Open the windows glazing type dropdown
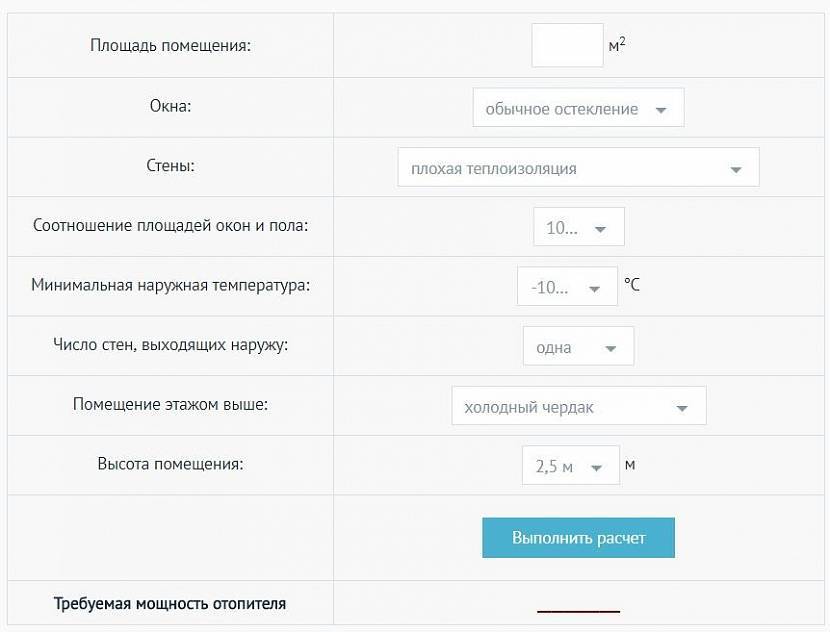The height and width of the screenshot is (632, 830). click(x=578, y=109)
